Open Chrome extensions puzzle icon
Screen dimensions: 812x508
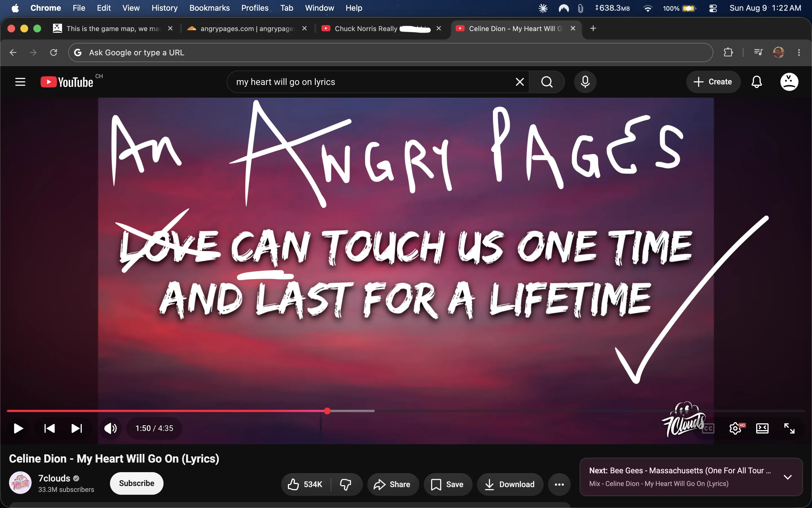(x=728, y=52)
